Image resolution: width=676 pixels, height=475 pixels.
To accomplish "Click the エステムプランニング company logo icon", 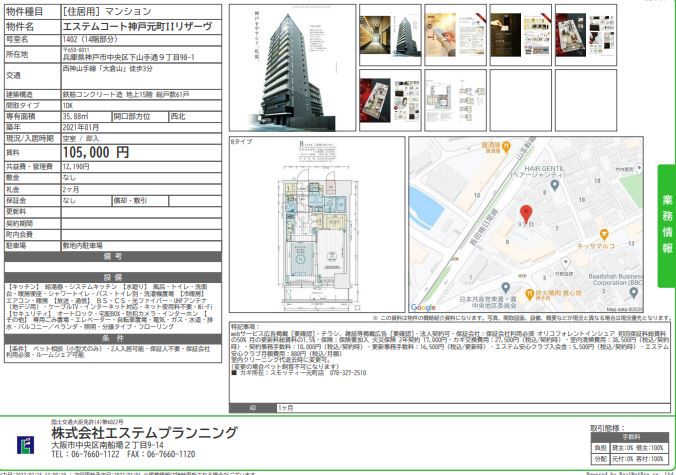I will 25,445.
